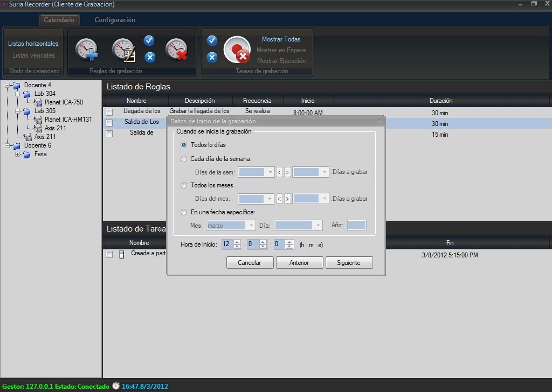This screenshot has width=552, height=392.
Task: Open the 'Mes' dropdown showing marzo
Action: (251, 226)
